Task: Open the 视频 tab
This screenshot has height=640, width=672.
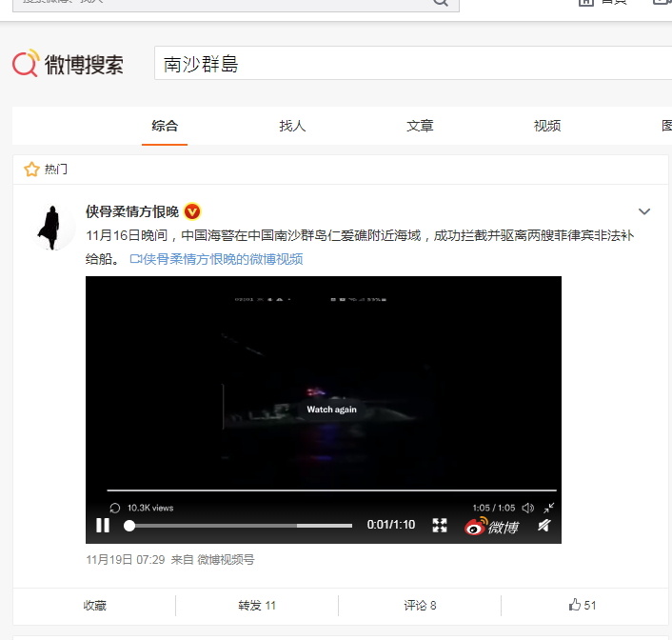Action: (547, 126)
